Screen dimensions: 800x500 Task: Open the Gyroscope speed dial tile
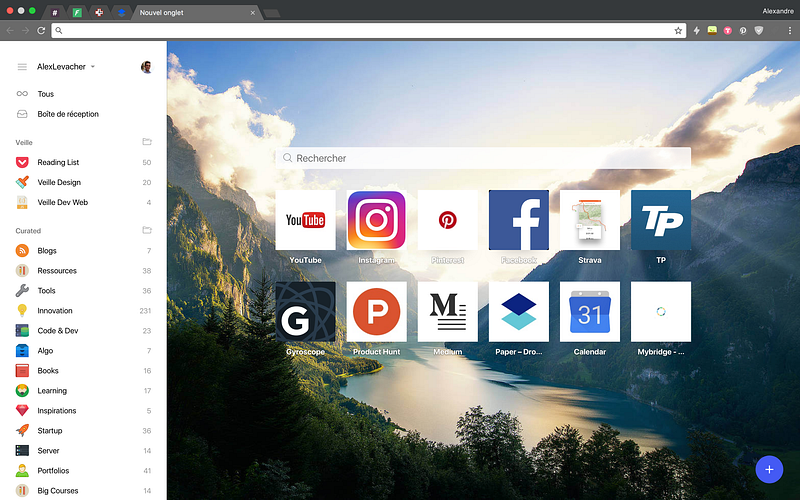tap(306, 311)
